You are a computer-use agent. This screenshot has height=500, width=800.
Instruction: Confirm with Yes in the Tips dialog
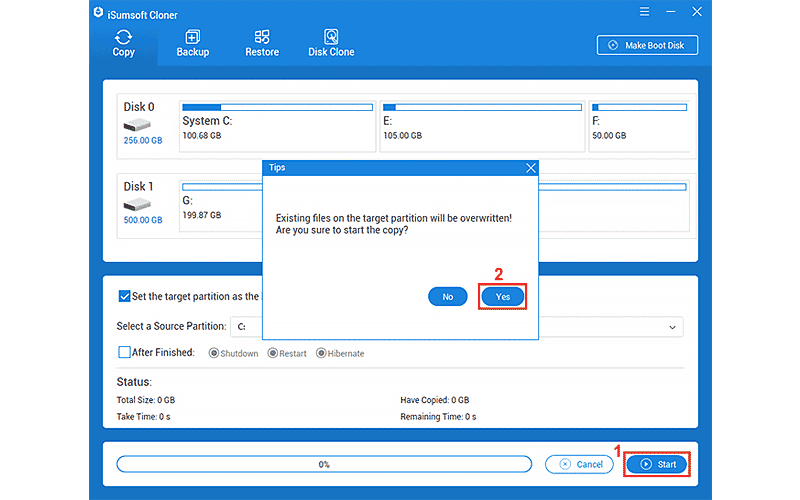pos(503,296)
